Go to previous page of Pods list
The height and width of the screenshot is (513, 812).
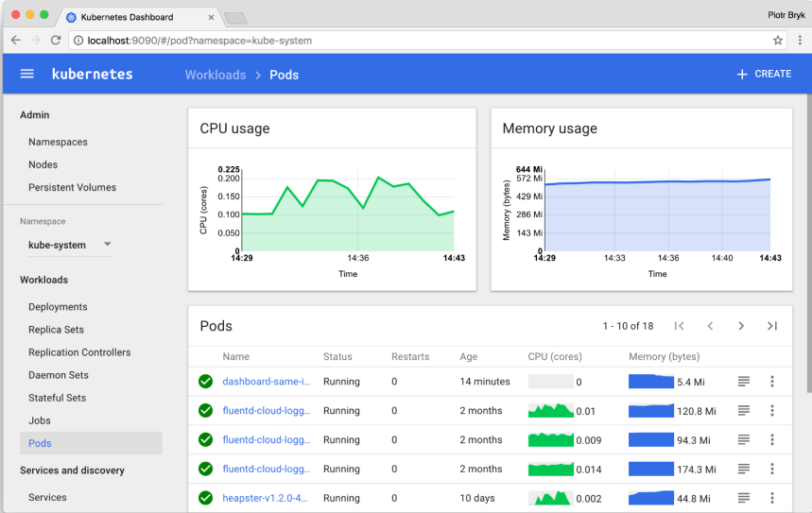coord(710,326)
